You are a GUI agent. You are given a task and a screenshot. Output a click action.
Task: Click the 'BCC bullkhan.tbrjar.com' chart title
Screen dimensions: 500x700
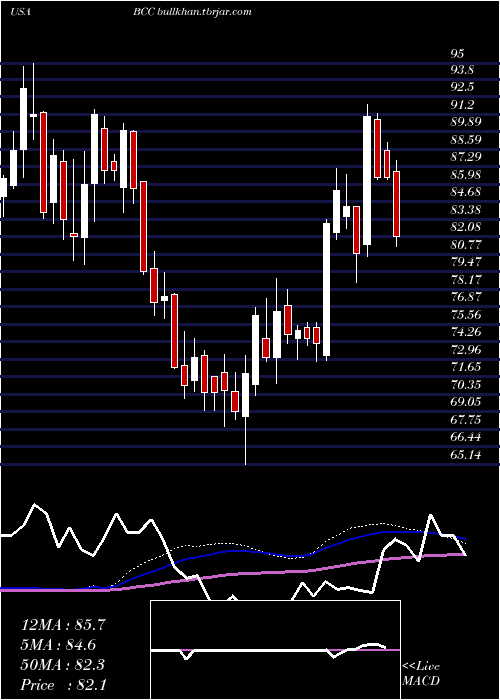pos(192,12)
